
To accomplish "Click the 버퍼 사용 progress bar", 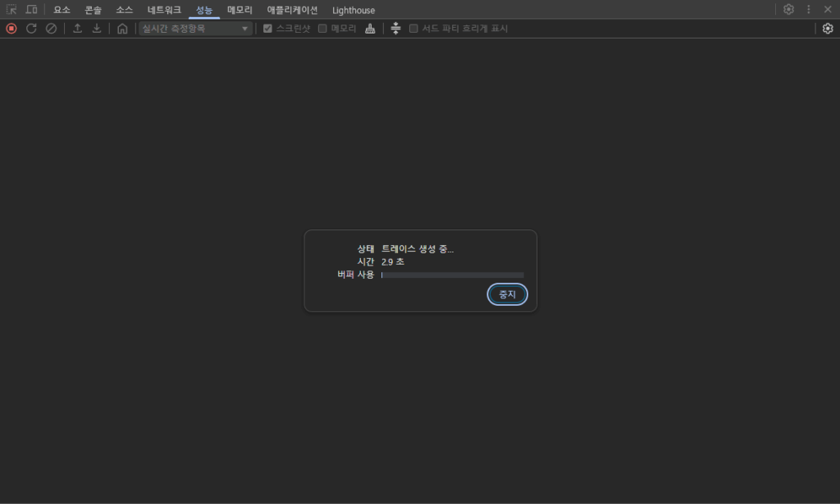I will (x=452, y=275).
